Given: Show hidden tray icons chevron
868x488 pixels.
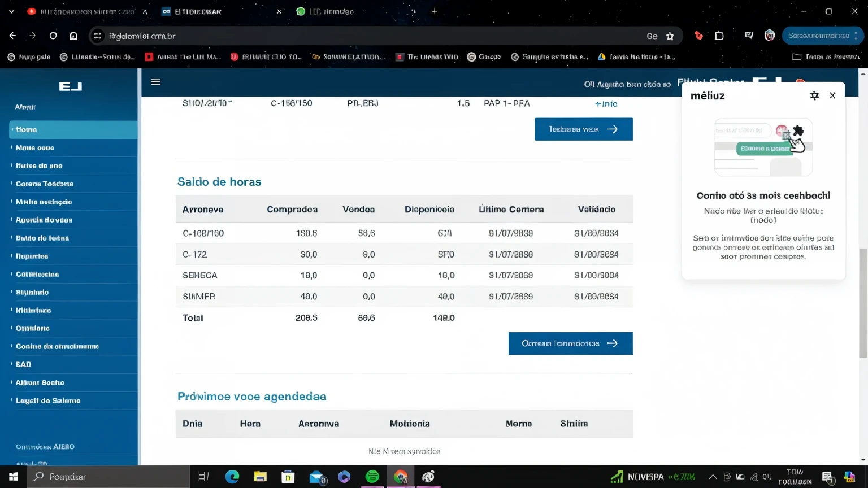Looking at the screenshot, I should point(713,477).
